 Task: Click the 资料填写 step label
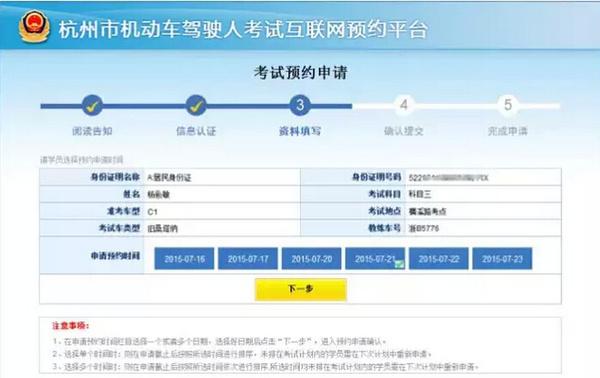[x=300, y=131]
